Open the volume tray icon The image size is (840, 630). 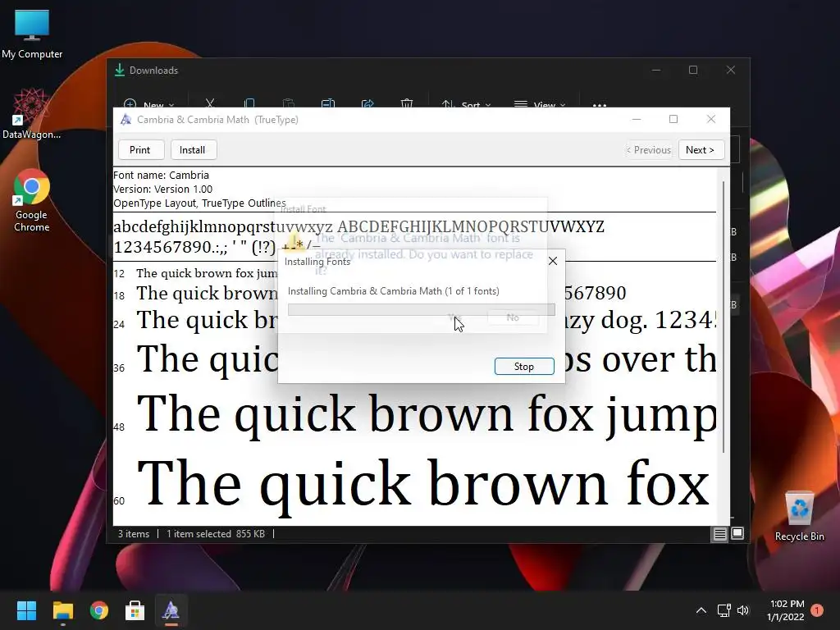tap(743, 610)
